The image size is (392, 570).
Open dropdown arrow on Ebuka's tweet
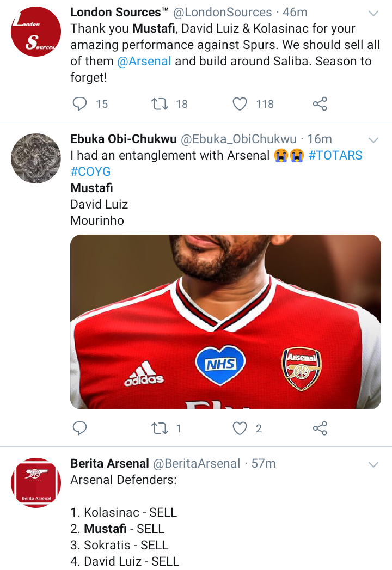(x=373, y=139)
